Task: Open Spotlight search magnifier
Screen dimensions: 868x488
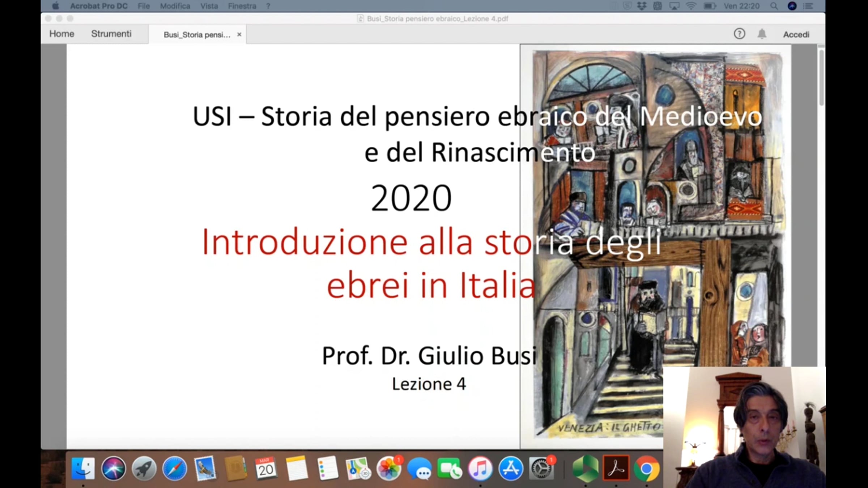Action: pyautogui.click(x=774, y=6)
